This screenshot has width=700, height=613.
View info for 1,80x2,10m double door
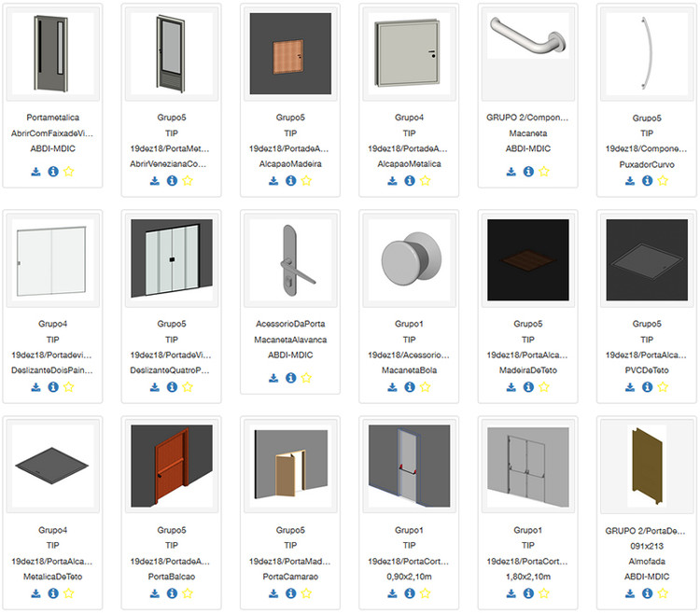point(528,593)
